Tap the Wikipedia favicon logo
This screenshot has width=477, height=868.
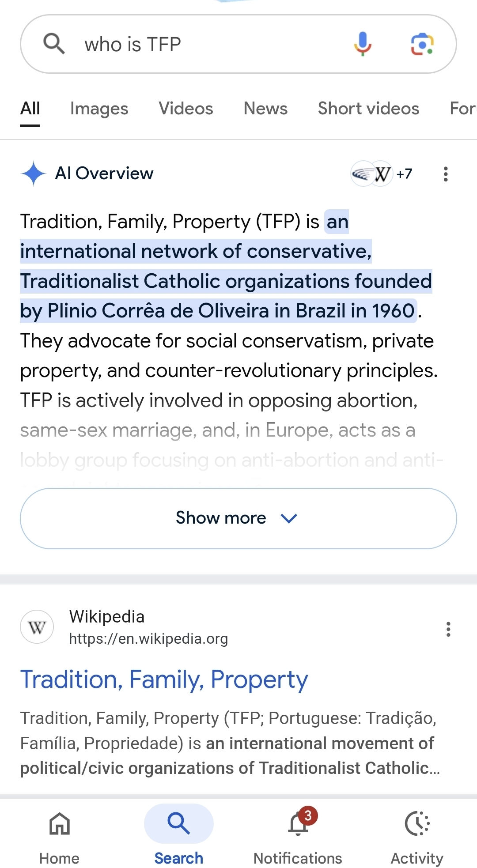coord(37,627)
